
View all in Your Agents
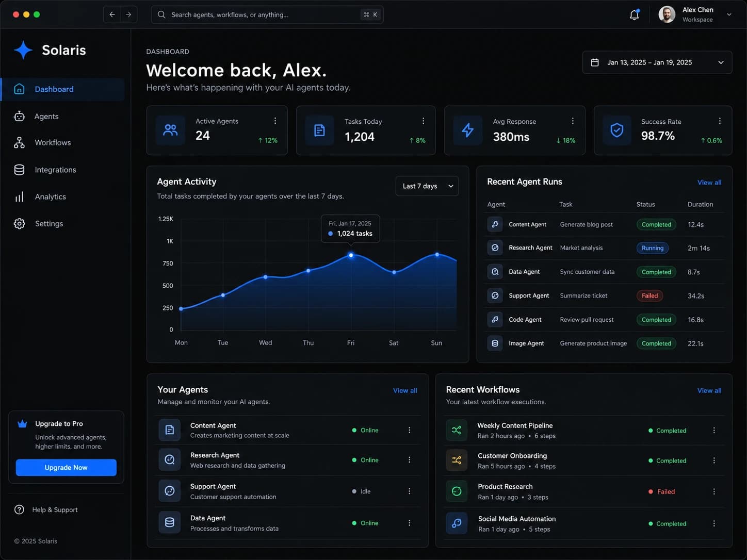pos(405,390)
